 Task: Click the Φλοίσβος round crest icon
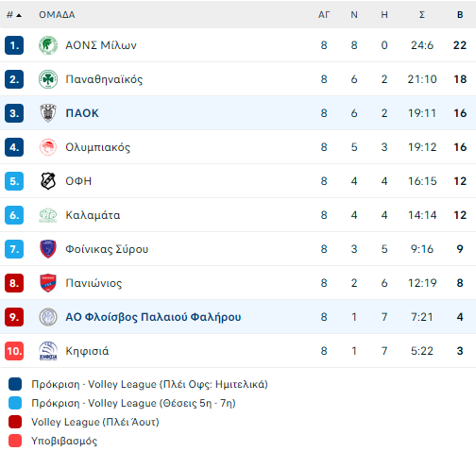click(x=48, y=317)
